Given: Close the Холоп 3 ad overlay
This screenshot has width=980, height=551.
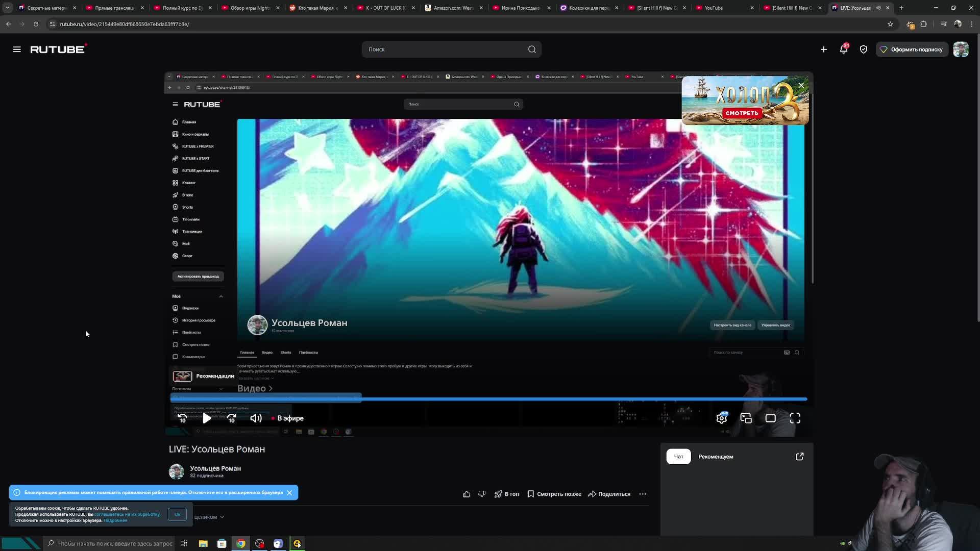Looking at the screenshot, I should coord(801,85).
